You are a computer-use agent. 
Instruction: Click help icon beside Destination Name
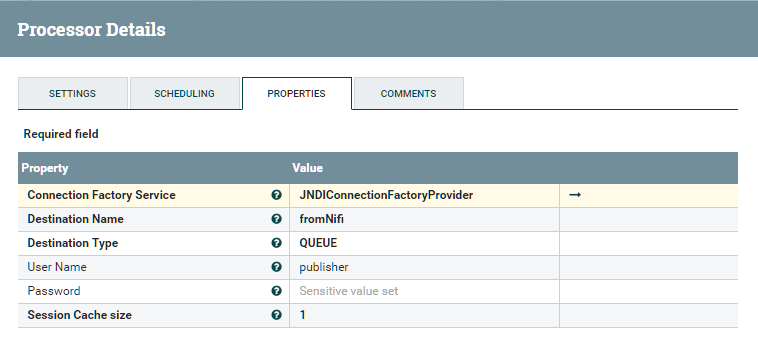pos(277,219)
